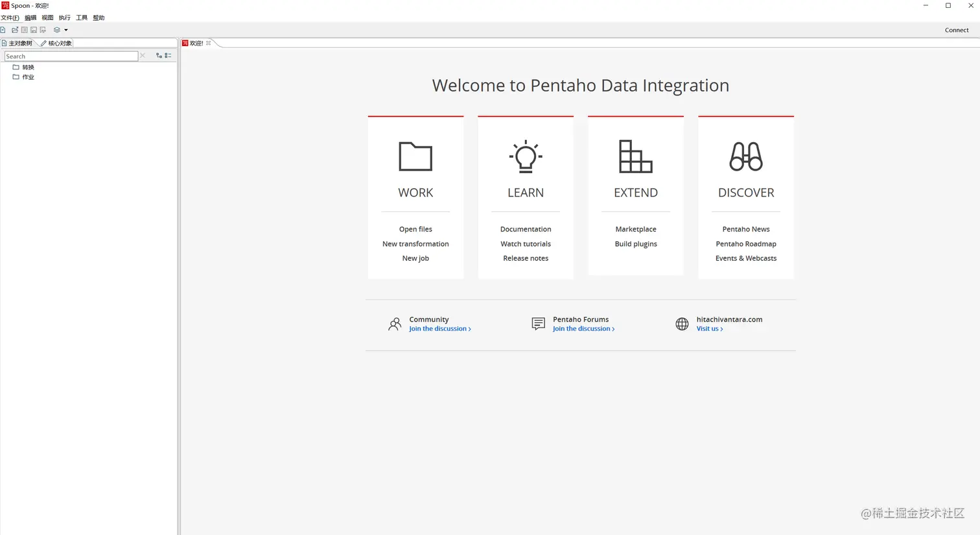Image resolution: width=980 pixels, height=535 pixels.
Task: Open the Documentation link
Action: pos(526,229)
